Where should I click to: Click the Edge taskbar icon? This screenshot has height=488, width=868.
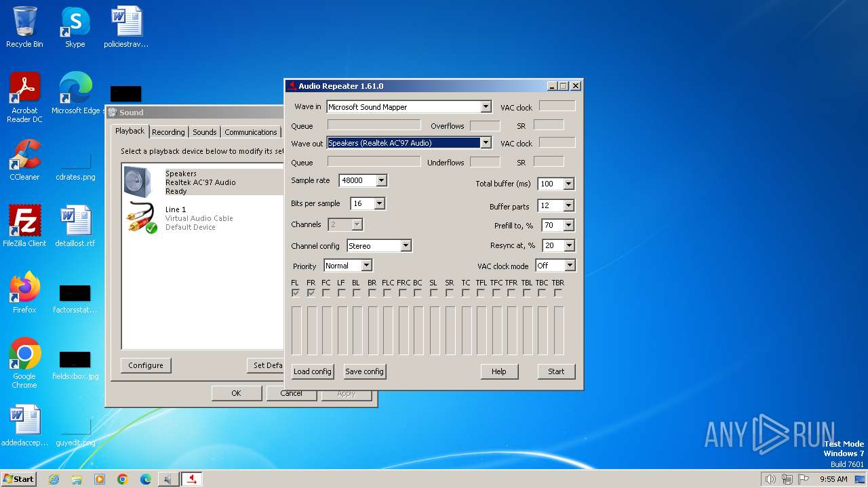point(146,479)
